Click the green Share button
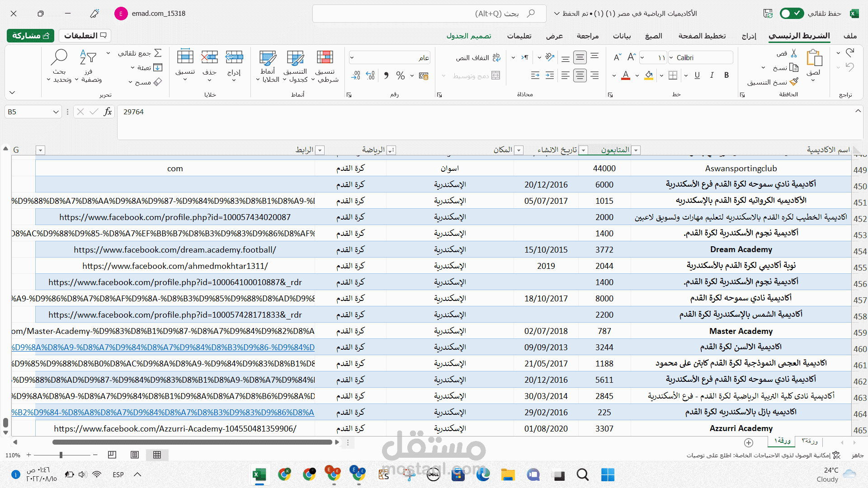Screen dimensions: 868x488 [x=30, y=36]
